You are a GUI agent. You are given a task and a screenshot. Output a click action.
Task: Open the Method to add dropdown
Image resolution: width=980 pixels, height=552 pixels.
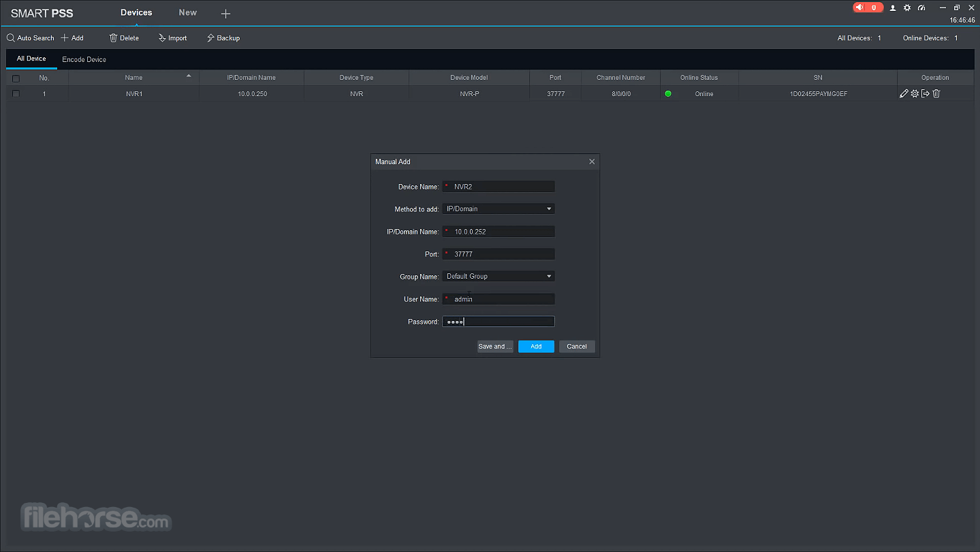coord(499,209)
